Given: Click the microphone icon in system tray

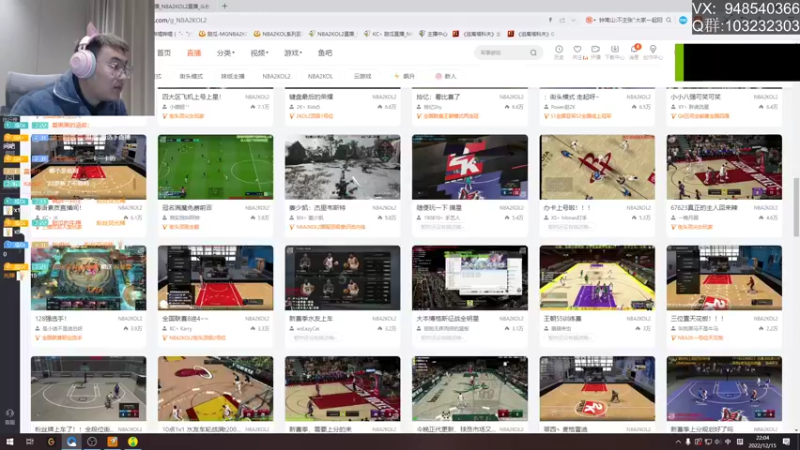Looking at the screenshot, I should [688, 442].
